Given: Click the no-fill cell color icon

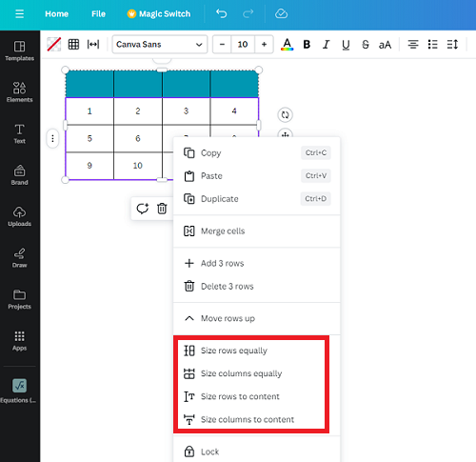Looking at the screenshot, I should point(54,44).
